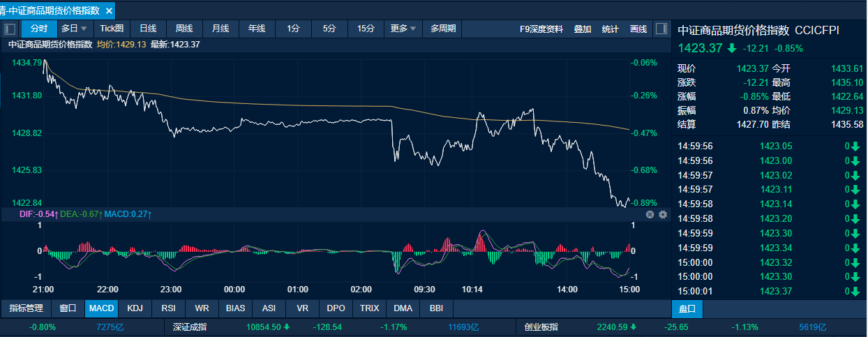Open 指标管理 indicator manager
868x337 pixels.
click(x=26, y=308)
